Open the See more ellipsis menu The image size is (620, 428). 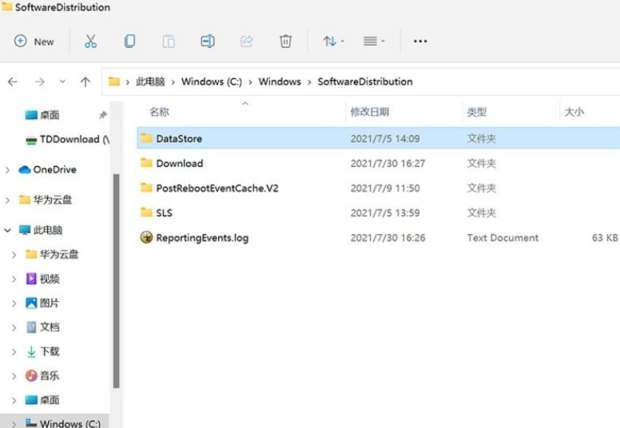[x=420, y=41]
